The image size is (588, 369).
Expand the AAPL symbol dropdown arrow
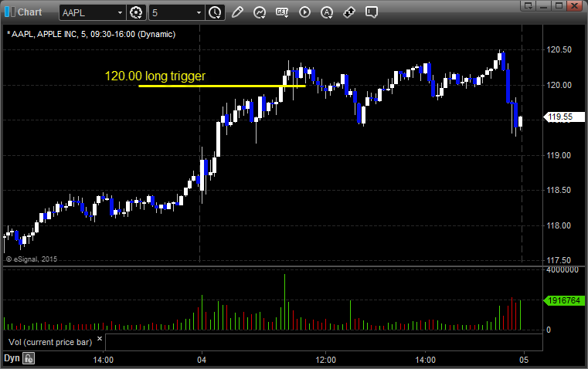120,12
